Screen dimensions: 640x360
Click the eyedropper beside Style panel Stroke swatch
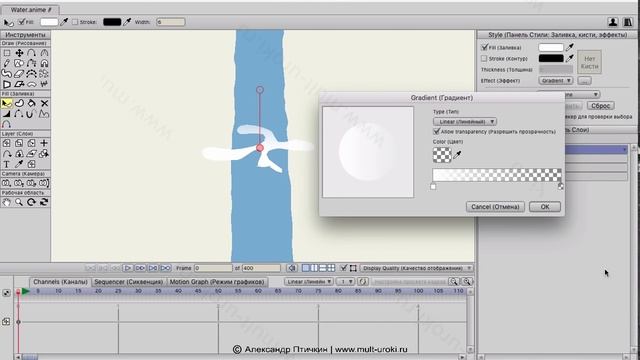pyautogui.click(x=570, y=58)
